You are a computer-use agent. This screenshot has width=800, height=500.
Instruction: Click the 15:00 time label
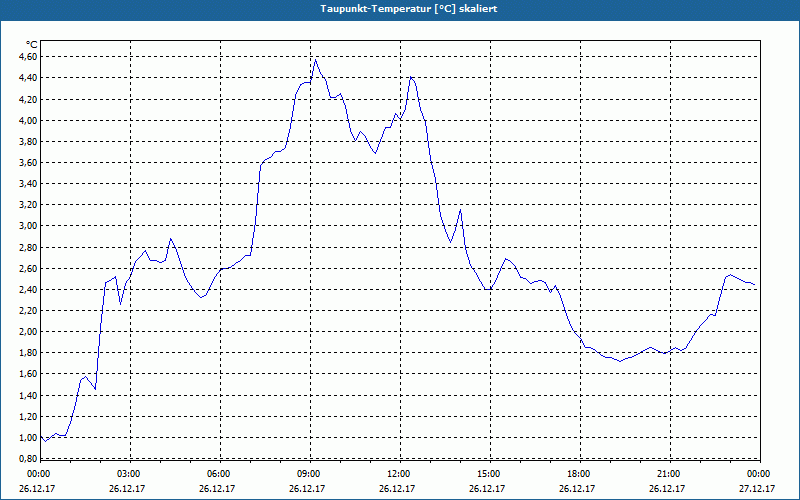coord(490,474)
